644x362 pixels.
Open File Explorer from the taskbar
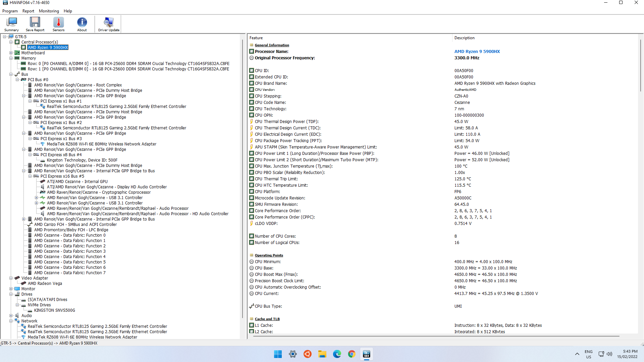coord(322,354)
